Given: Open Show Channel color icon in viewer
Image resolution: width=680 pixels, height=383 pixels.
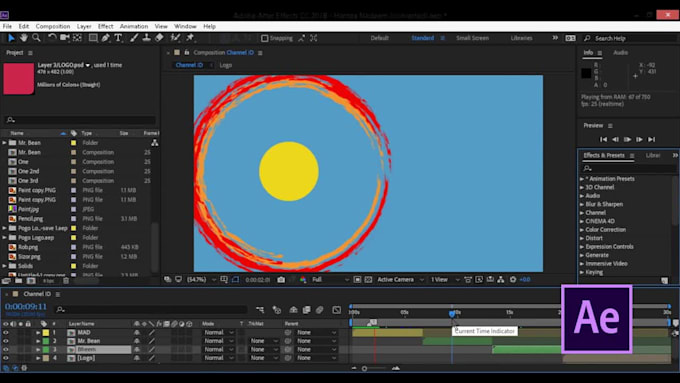Looking at the screenshot, I should 303,280.
